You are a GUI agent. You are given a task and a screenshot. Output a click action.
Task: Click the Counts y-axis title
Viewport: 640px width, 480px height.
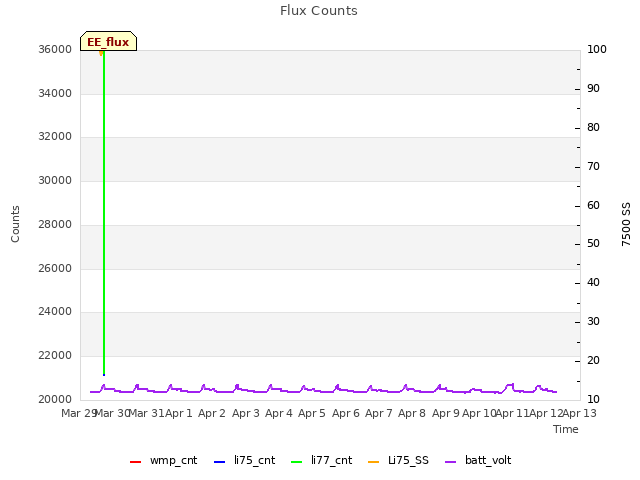coord(15,224)
